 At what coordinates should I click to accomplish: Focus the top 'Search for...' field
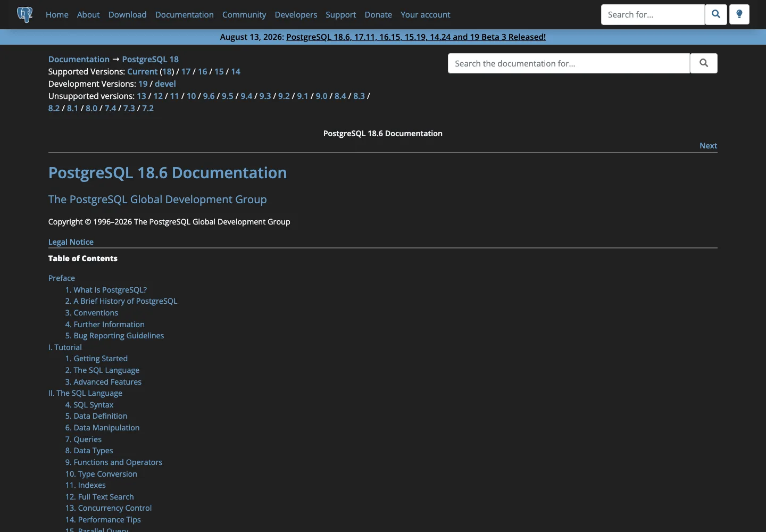click(x=653, y=14)
